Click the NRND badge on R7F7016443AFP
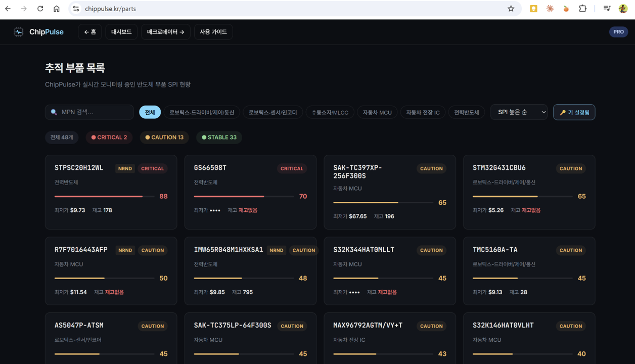 tap(125, 250)
